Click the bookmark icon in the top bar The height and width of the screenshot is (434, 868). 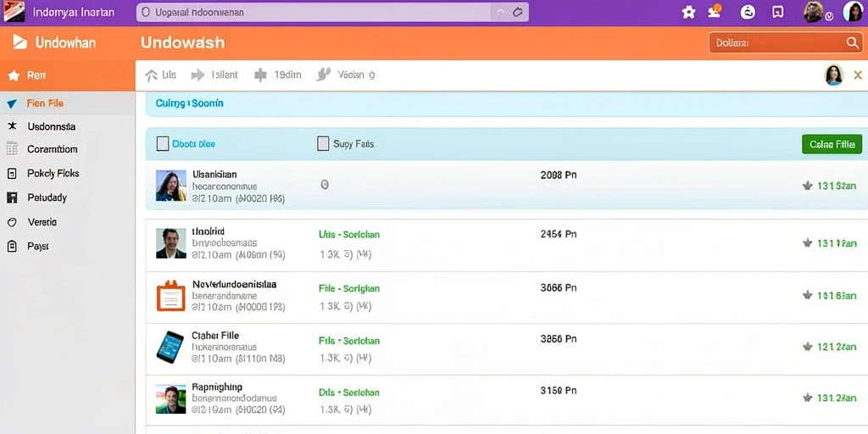point(778,12)
